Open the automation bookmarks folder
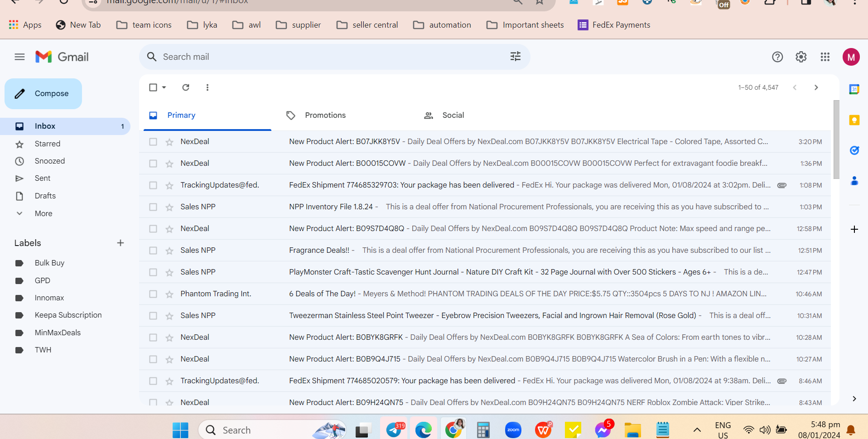The height and width of the screenshot is (439, 868). tap(442, 25)
